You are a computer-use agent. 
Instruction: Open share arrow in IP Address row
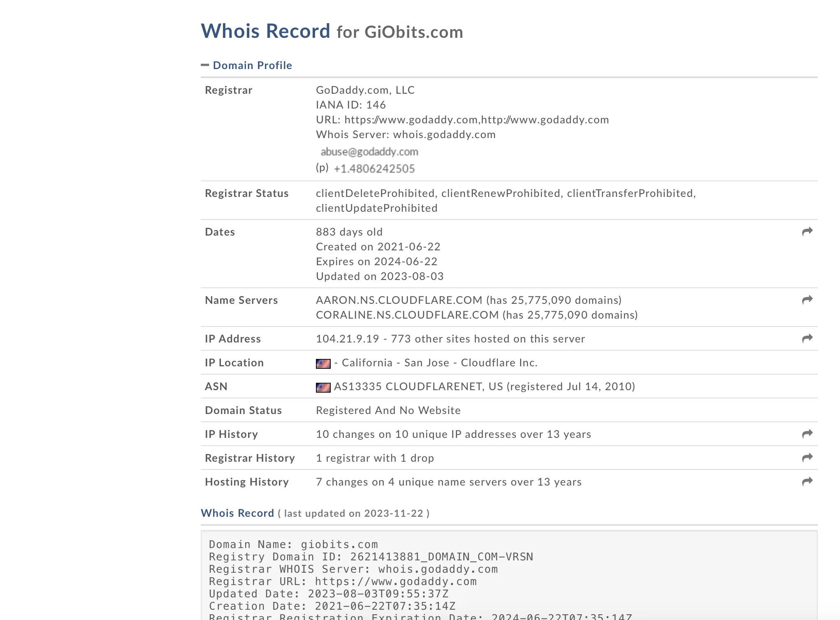[808, 338]
